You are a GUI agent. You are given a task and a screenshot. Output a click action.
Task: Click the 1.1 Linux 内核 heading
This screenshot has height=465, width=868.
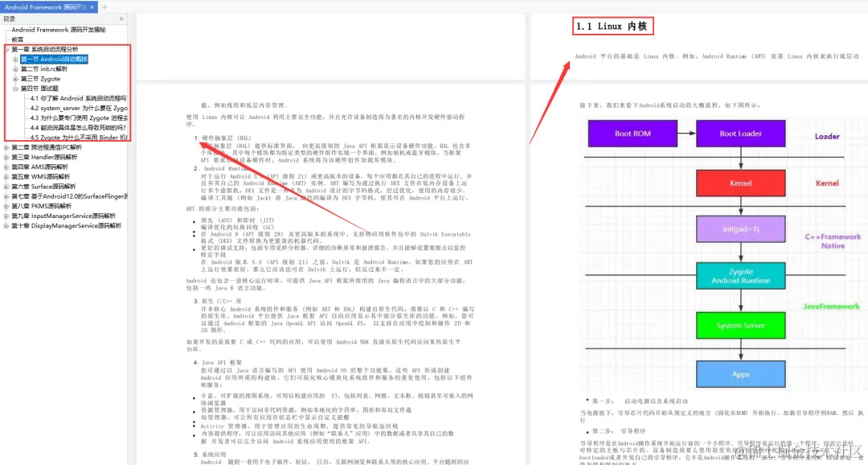(612, 26)
